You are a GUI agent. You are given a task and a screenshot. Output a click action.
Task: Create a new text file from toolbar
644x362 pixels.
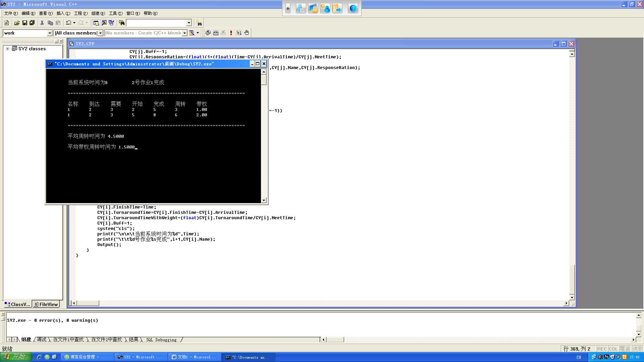click(x=7, y=23)
